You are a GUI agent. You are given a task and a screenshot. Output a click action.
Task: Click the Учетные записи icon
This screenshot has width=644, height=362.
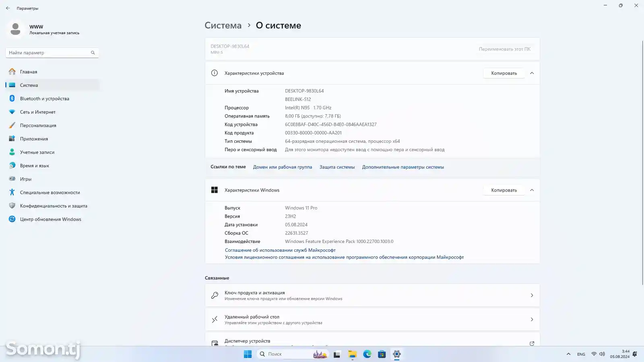pos(12,152)
